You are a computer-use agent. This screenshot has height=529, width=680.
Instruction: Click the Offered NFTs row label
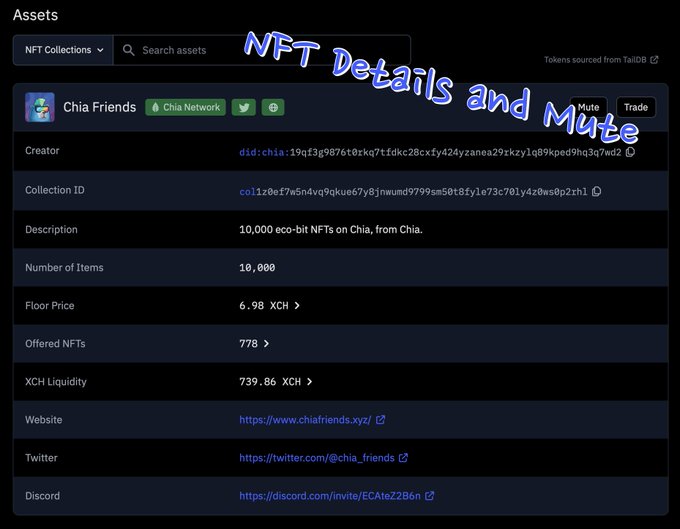55,343
